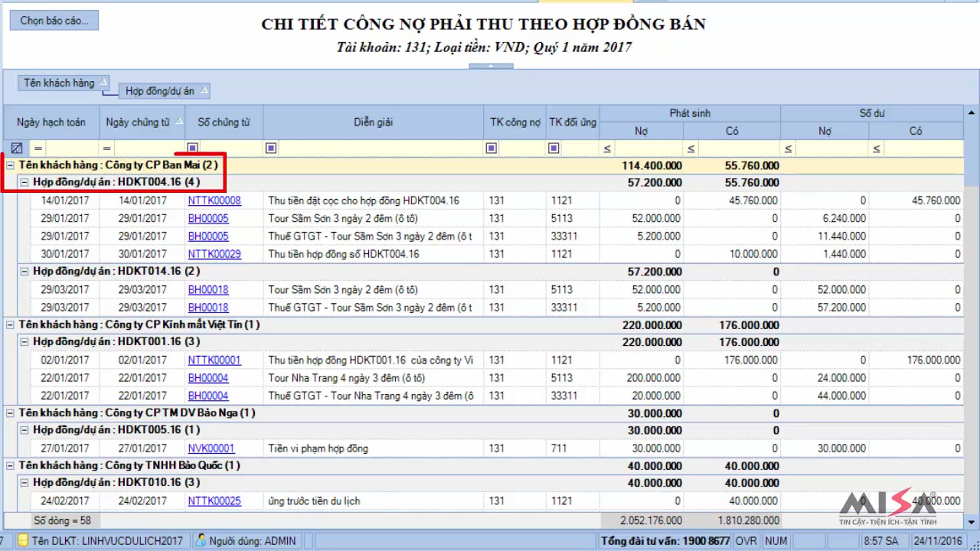The height and width of the screenshot is (551, 980).
Task: Collapse the Công ty TNHH Bảo Quốc group
Action: (10, 466)
